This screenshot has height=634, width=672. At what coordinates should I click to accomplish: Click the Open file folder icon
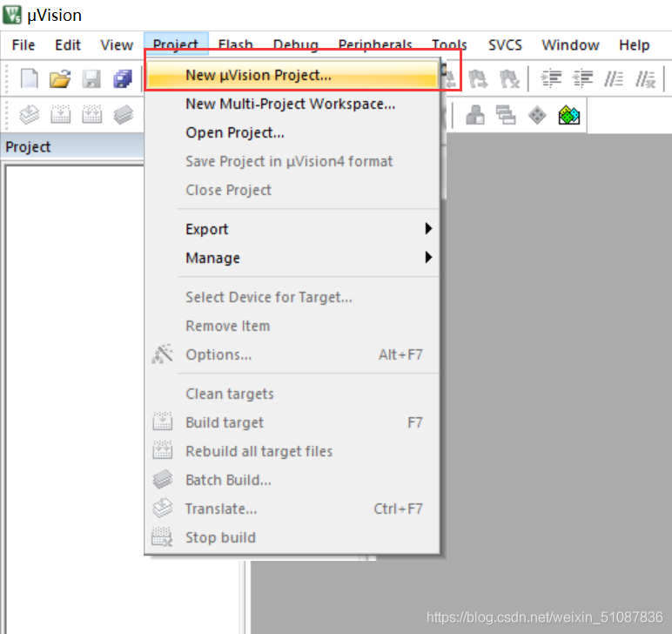click(60, 79)
